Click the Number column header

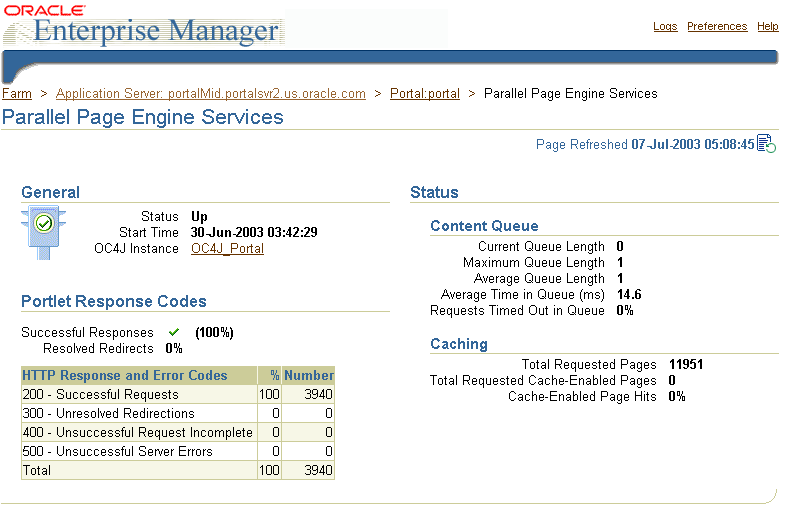[308, 375]
